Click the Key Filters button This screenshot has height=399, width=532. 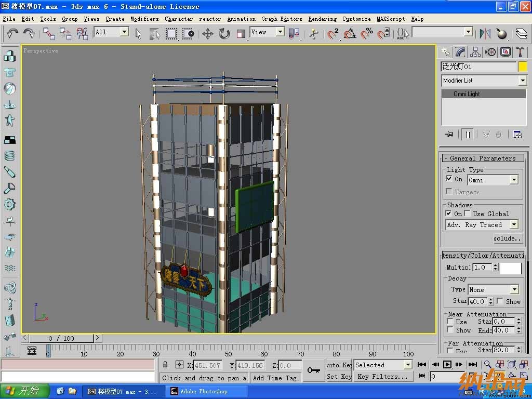click(x=383, y=377)
